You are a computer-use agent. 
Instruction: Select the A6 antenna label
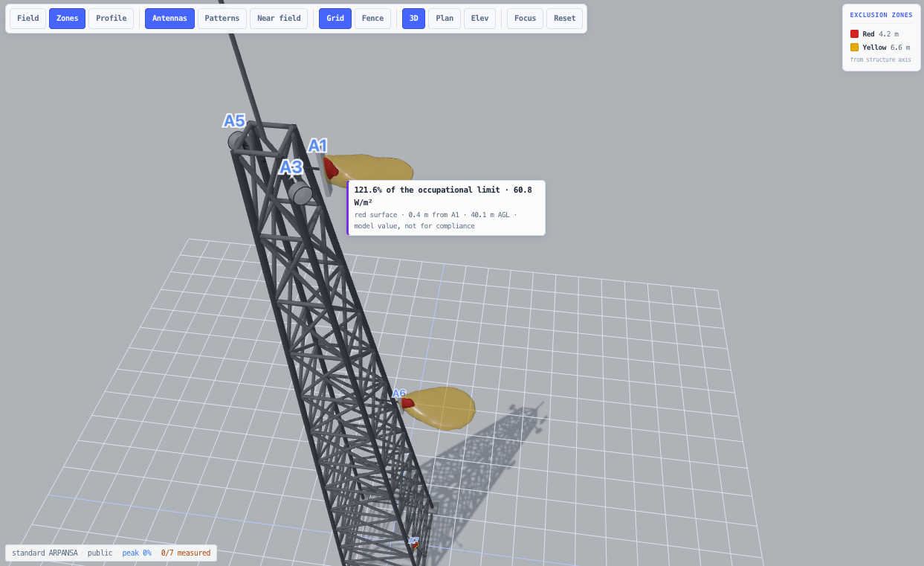pyautogui.click(x=399, y=393)
